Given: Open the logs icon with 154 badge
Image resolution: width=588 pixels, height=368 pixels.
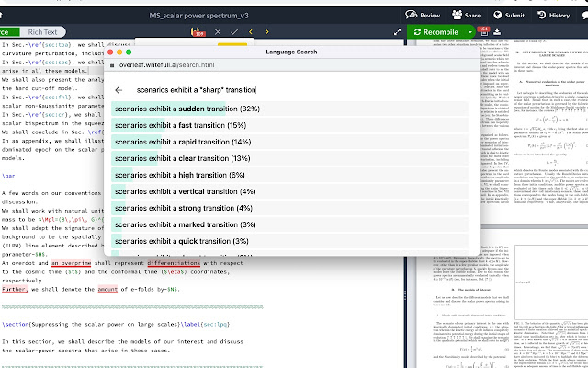Looking at the screenshot, I should pyautogui.click(x=484, y=31).
